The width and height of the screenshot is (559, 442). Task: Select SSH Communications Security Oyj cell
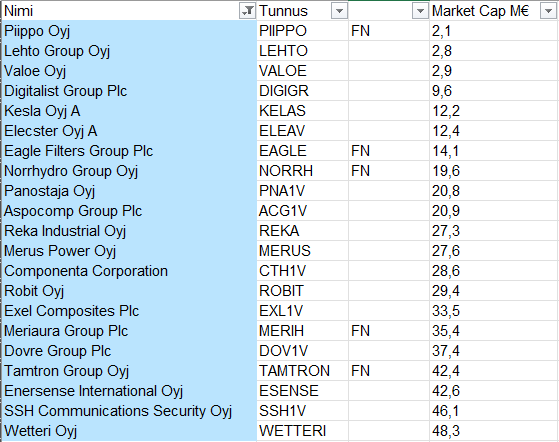coord(129,411)
